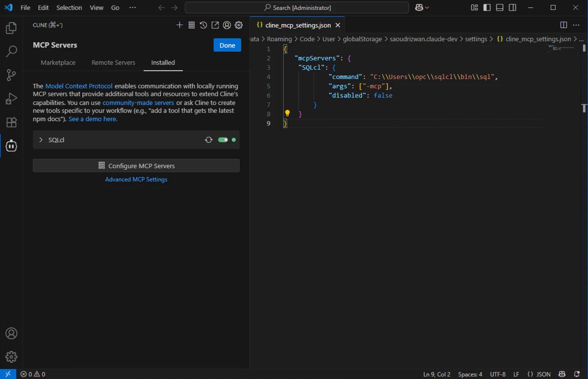
Task: Open the Manage gear at bottom-left
Action: tap(11, 357)
